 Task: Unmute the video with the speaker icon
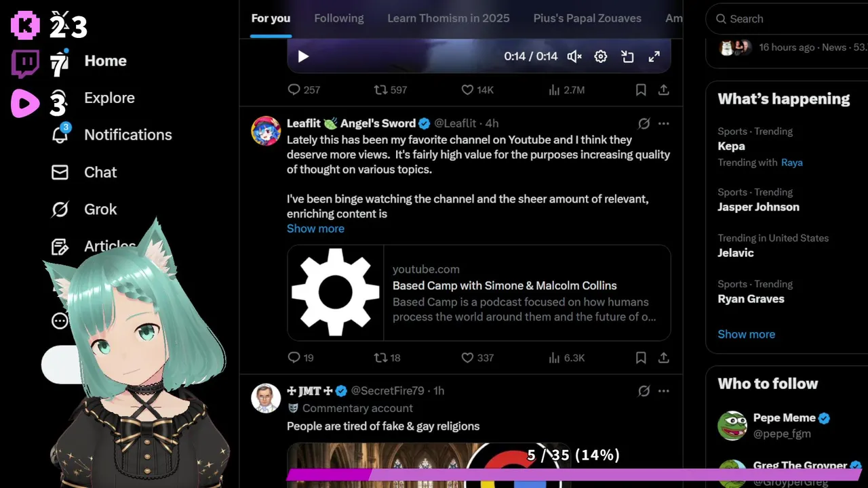[574, 57]
